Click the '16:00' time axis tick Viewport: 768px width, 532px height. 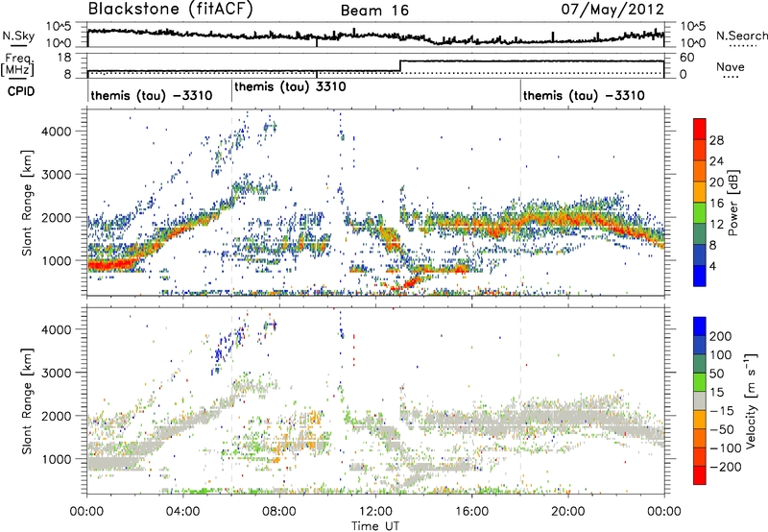(471, 512)
